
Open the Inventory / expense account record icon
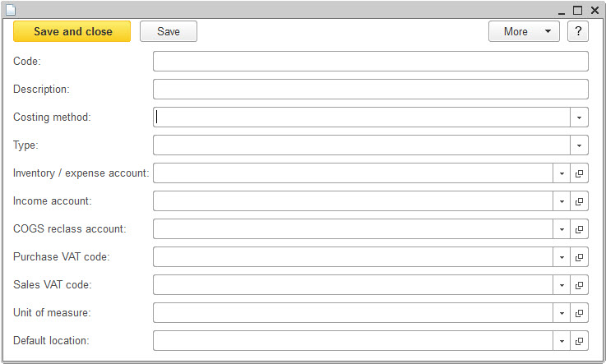(x=579, y=173)
